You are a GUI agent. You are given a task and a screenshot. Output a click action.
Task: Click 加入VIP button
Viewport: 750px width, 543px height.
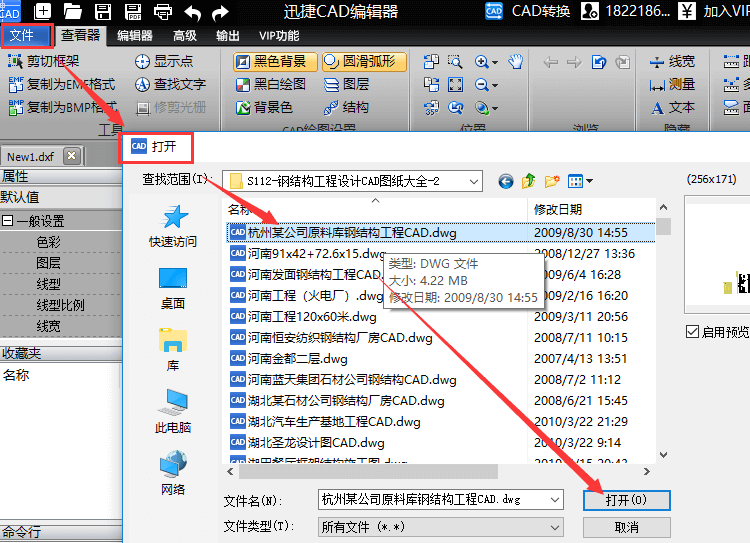pyautogui.click(x=714, y=11)
